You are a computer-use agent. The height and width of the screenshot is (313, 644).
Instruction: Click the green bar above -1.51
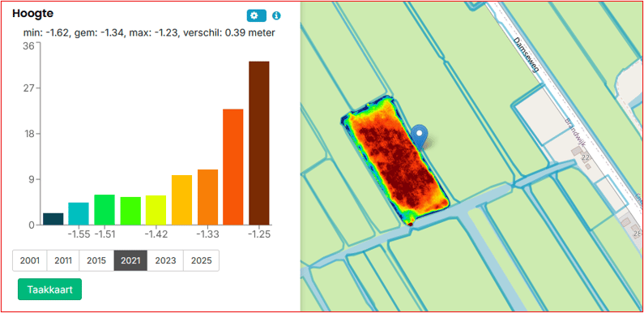(x=104, y=210)
